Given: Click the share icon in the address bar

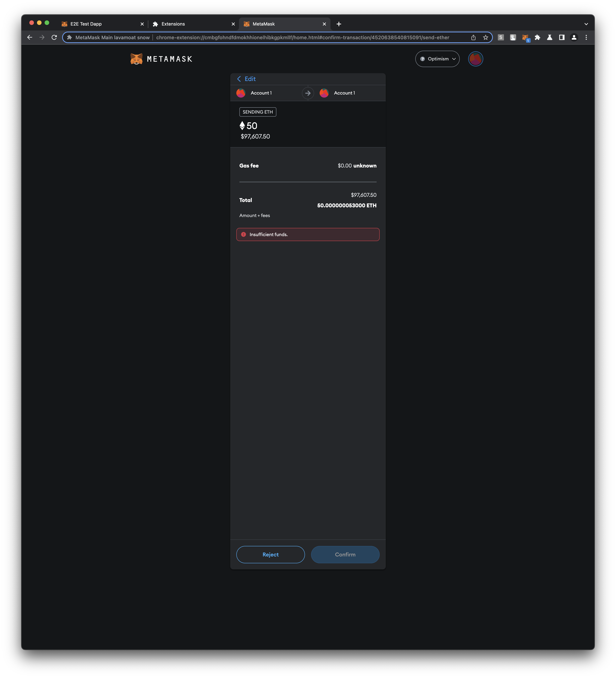Looking at the screenshot, I should (473, 37).
